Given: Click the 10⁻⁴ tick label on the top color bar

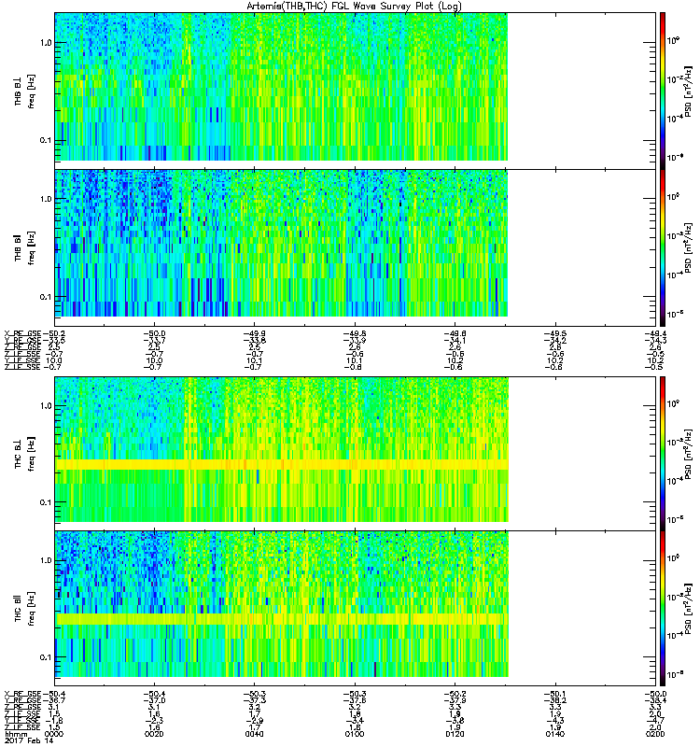Looking at the screenshot, I should point(675,119).
